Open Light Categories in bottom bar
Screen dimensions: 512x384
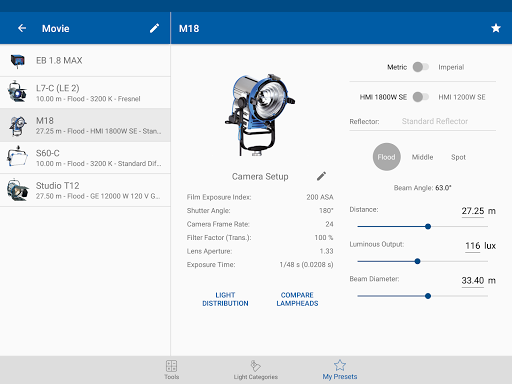(x=256, y=370)
